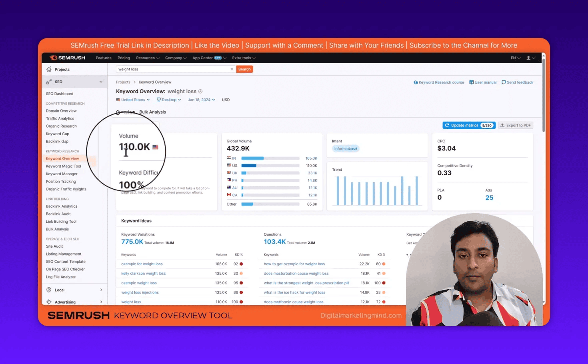Click the orange Search button

click(244, 69)
